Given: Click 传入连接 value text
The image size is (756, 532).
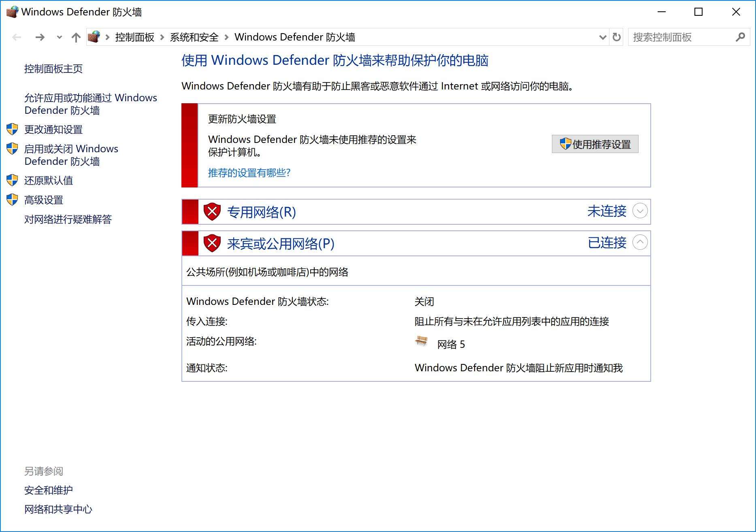Looking at the screenshot, I should pos(512,321).
